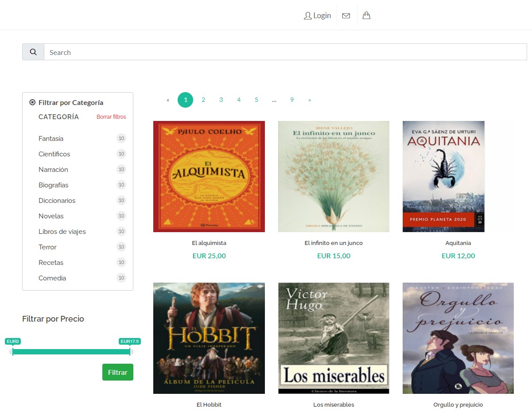Go to page 3
Viewport: 532px width, 412px height.
point(221,100)
